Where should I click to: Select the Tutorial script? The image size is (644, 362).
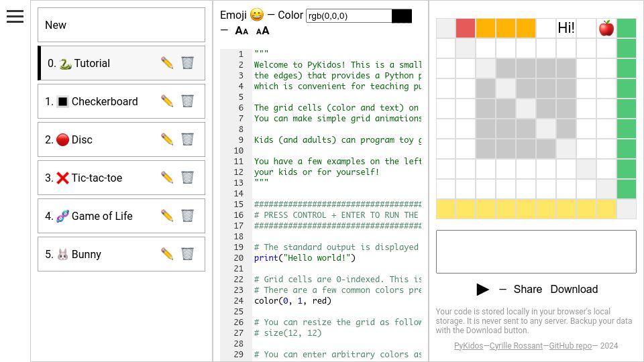coord(121,63)
